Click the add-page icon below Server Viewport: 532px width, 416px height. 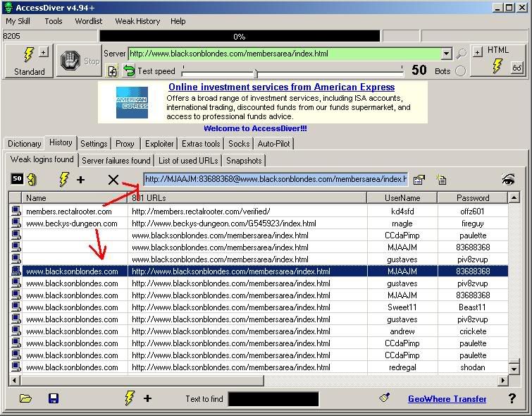click(x=112, y=71)
